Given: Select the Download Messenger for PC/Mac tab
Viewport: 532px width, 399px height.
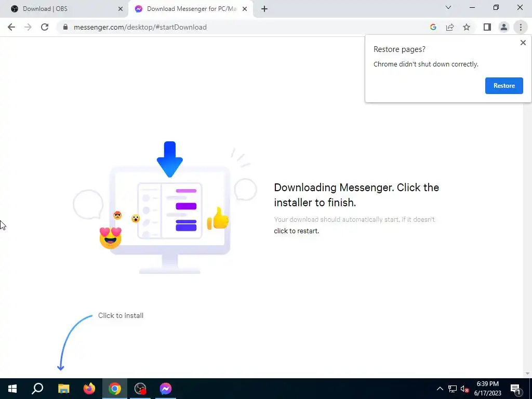Looking at the screenshot, I should coord(191,9).
